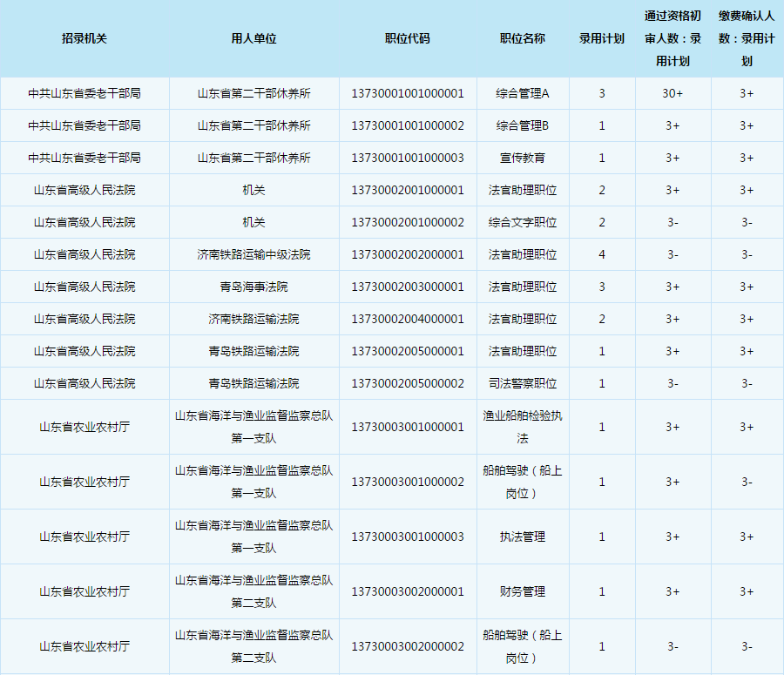
Task: Click recruitment plan 4 for 济南铁路运输中级法院
Action: coord(601,254)
